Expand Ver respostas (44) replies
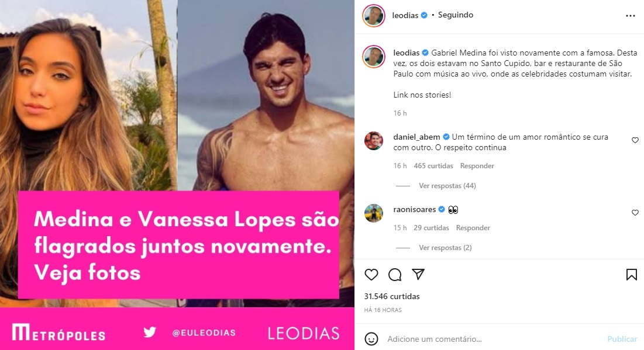 (447, 186)
